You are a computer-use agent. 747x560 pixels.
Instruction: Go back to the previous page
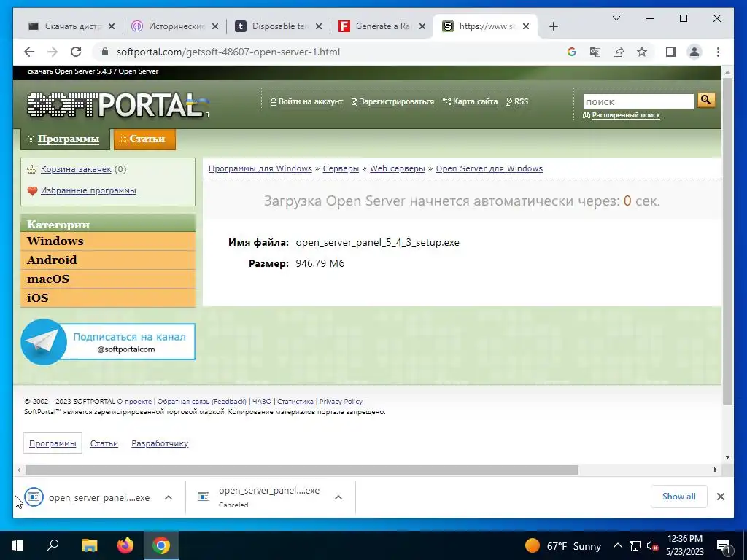[x=29, y=52]
